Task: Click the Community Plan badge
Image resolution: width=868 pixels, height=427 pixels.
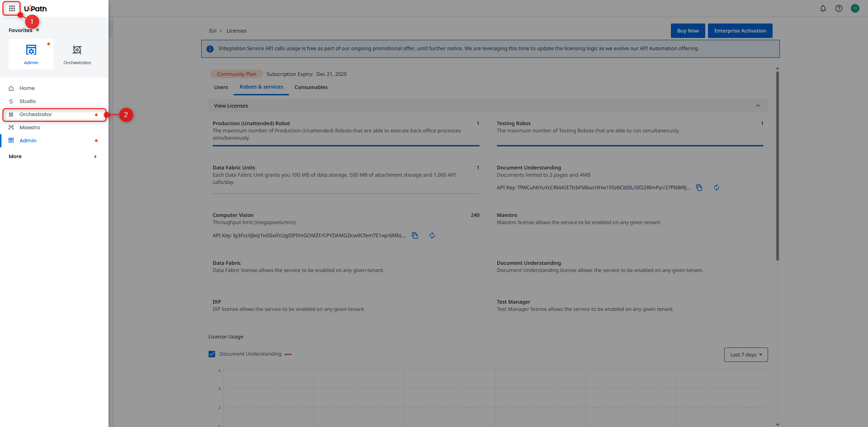Action: 236,74
